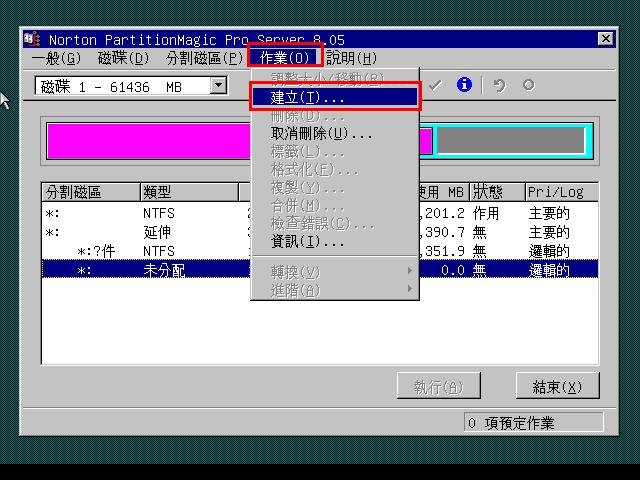This screenshot has width=640, height=480.
Task: Click the 類型 column header
Action: pos(187,192)
